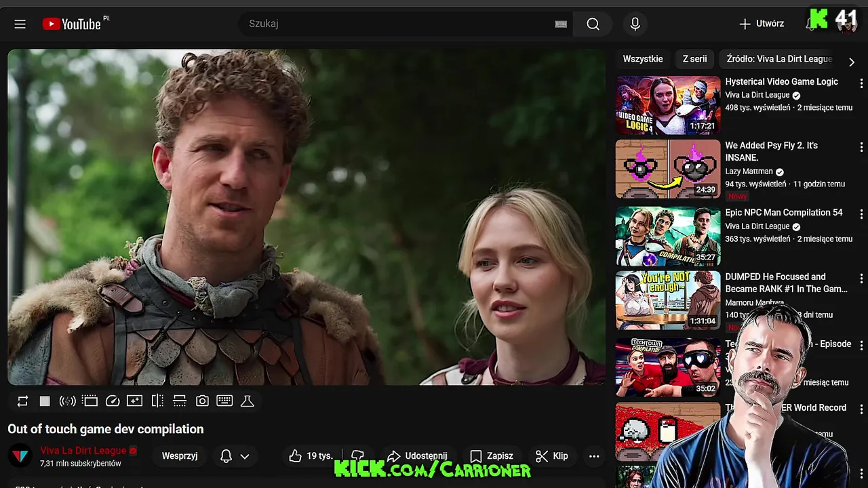Viewport: 868px width, 488px height.
Task: Open Epic NPC Man Compilation 54 thumbnail
Action: click(668, 236)
